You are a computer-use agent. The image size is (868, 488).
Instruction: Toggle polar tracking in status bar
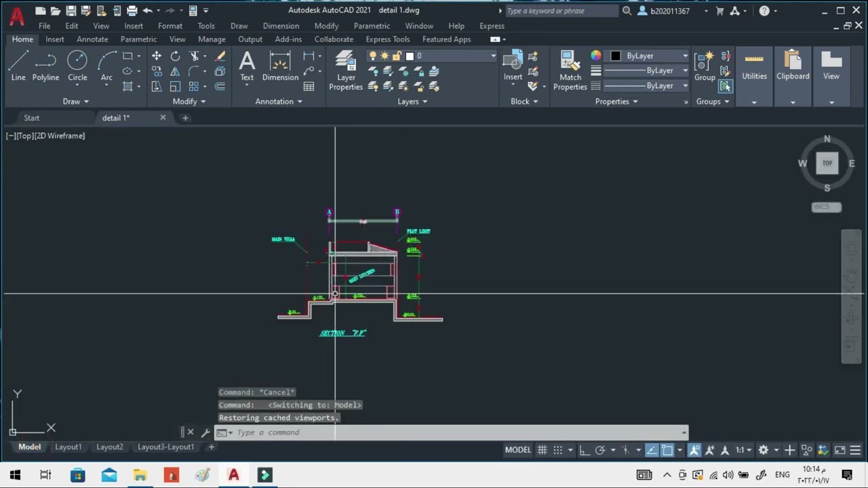tap(600, 450)
